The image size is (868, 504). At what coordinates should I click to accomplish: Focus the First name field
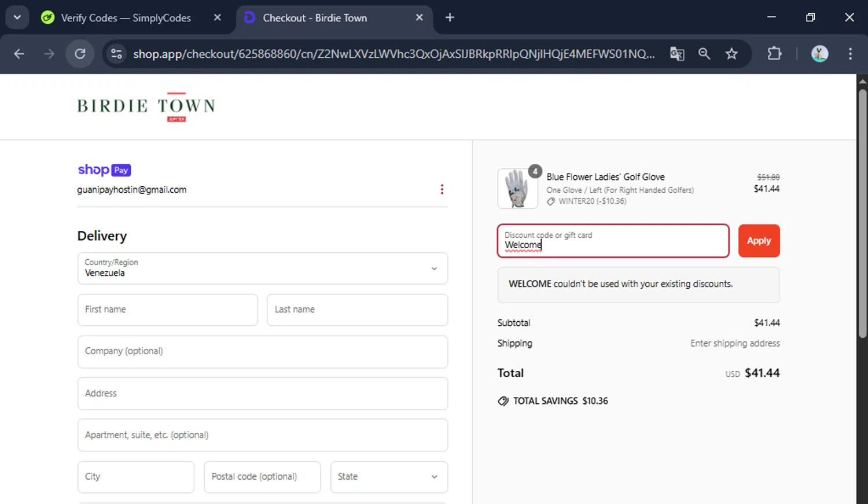tap(168, 310)
